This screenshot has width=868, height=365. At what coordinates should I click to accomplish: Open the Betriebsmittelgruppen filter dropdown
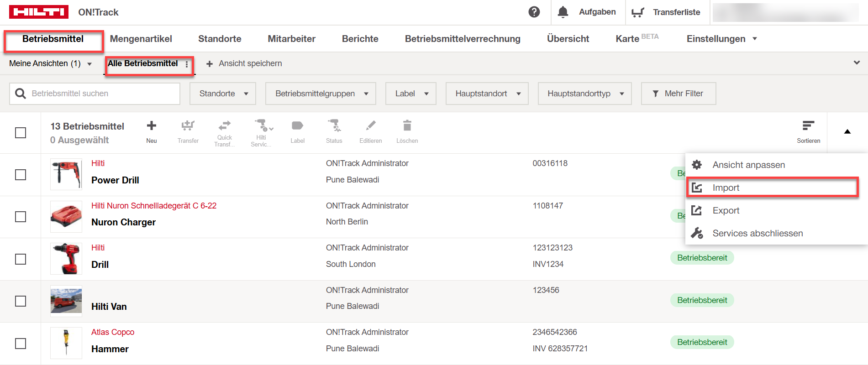point(321,94)
